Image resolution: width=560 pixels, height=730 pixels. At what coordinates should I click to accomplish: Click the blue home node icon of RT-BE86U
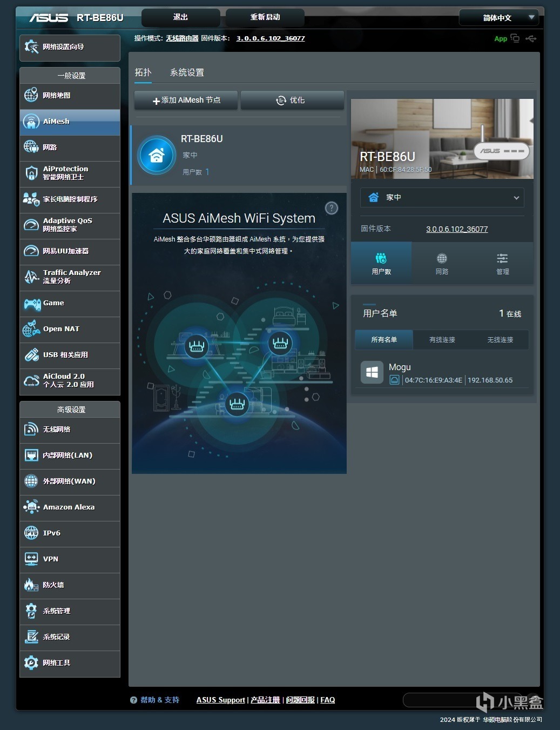coord(157,155)
